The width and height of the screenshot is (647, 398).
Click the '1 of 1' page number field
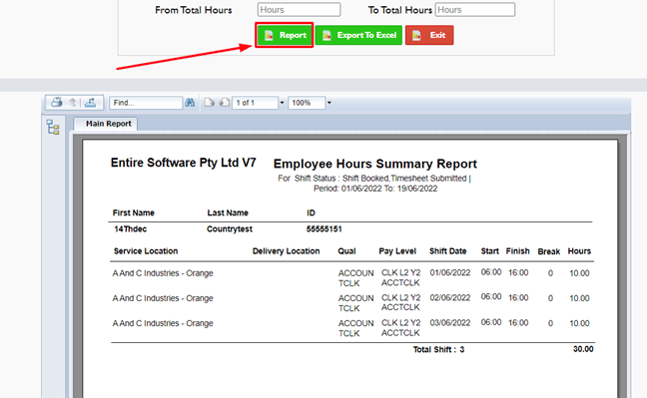[x=255, y=103]
